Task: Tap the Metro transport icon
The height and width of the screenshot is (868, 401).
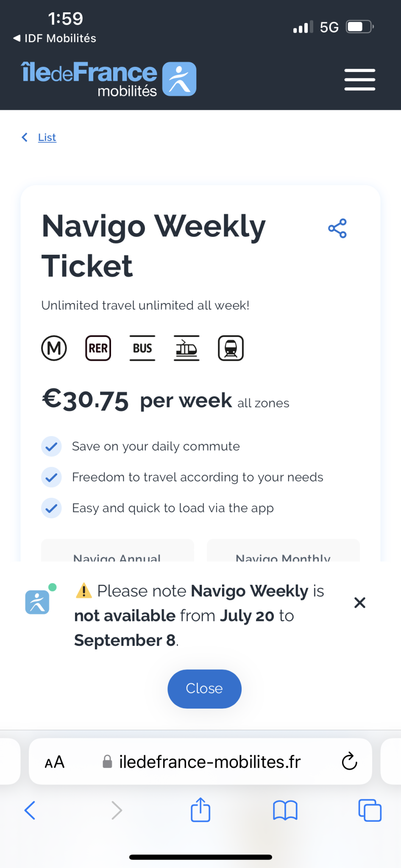Action: (54, 348)
